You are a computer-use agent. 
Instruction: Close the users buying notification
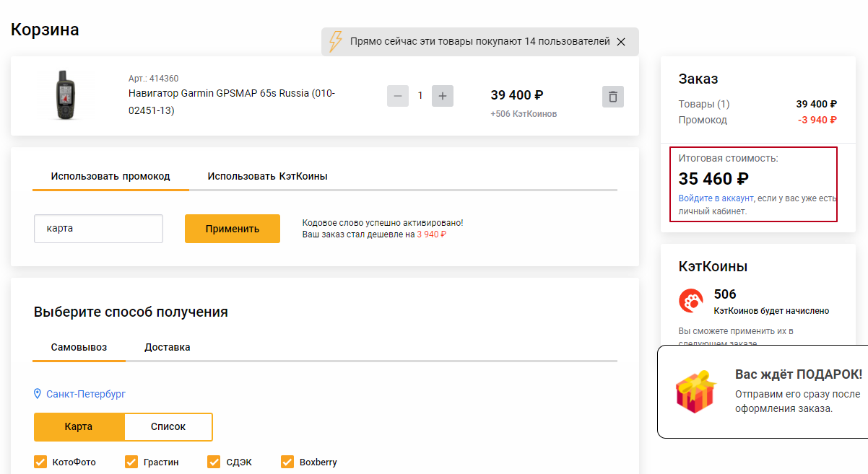pyautogui.click(x=621, y=42)
